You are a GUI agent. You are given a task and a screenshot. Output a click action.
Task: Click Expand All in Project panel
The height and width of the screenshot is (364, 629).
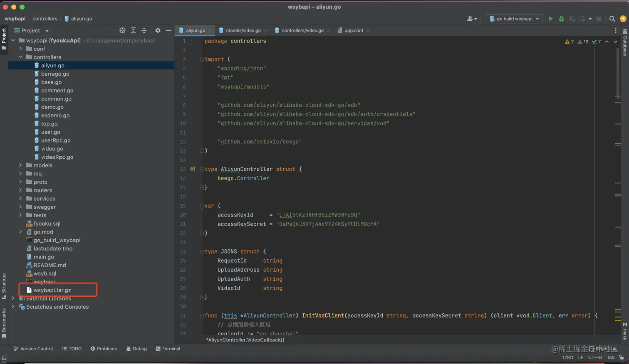pos(133,30)
